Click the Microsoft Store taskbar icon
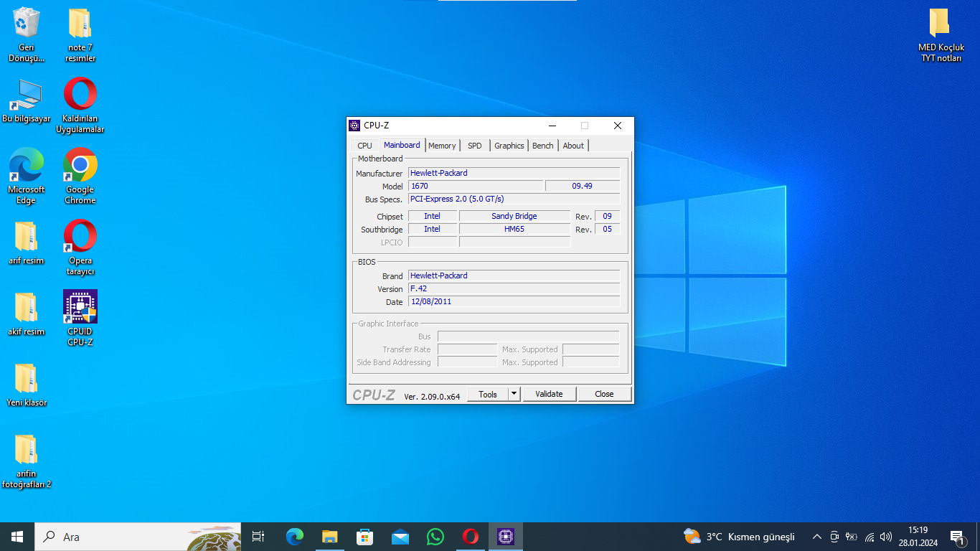This screenshot has height=551, width=980. tap(364, 537)
